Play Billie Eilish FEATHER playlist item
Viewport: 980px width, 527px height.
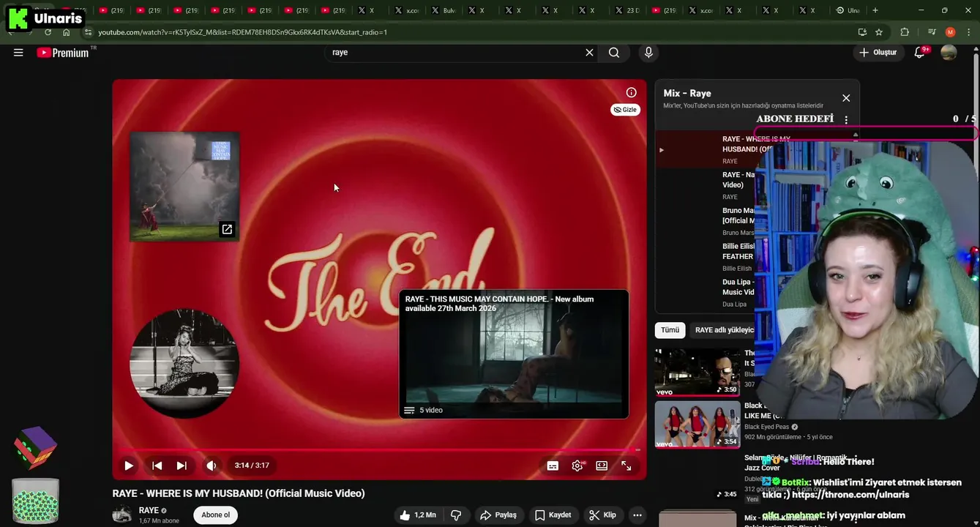click(706, 257)
